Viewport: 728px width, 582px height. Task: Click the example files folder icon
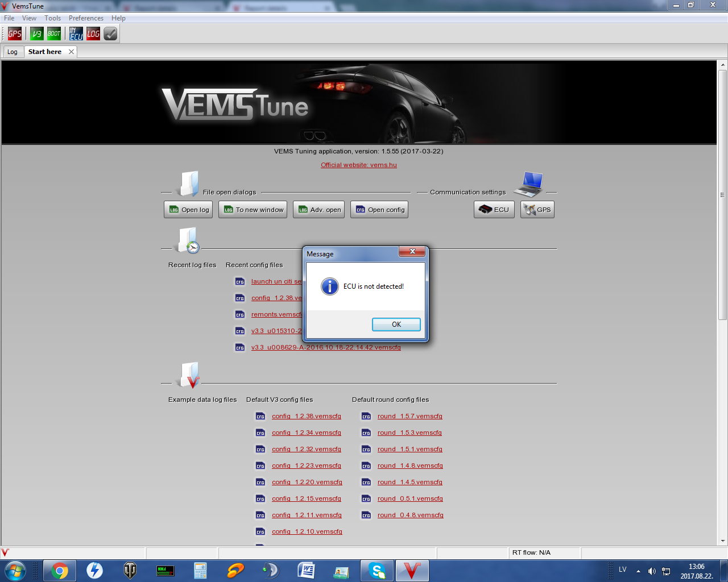[189, 375]
